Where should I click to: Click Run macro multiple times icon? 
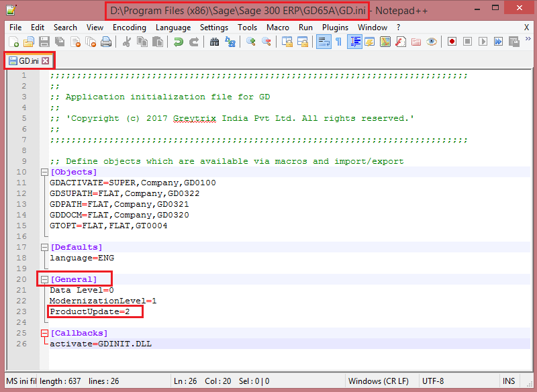[x=498, y=42]
